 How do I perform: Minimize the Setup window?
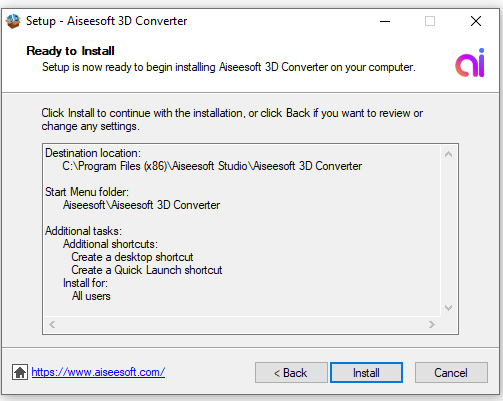(x=385, y=21)
